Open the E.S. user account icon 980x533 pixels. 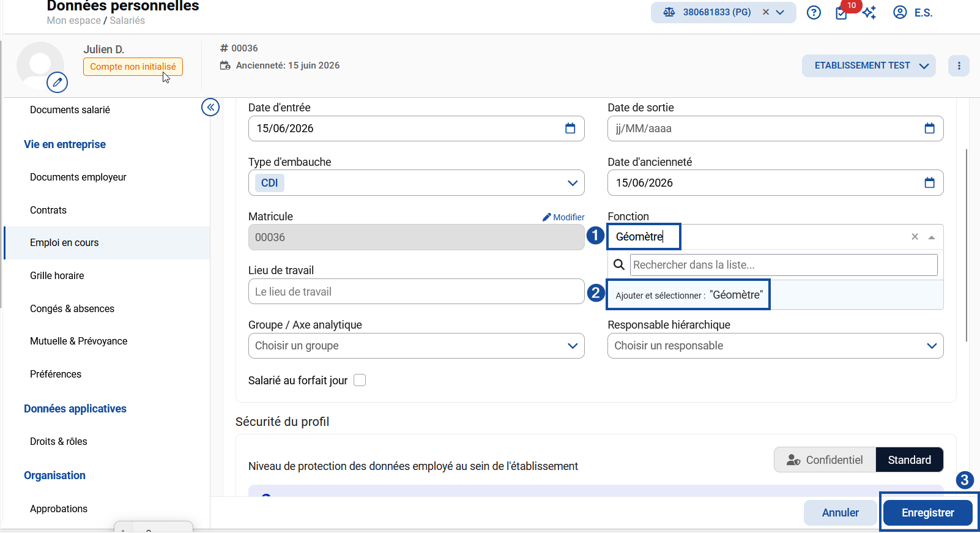[x=900, y=12]
